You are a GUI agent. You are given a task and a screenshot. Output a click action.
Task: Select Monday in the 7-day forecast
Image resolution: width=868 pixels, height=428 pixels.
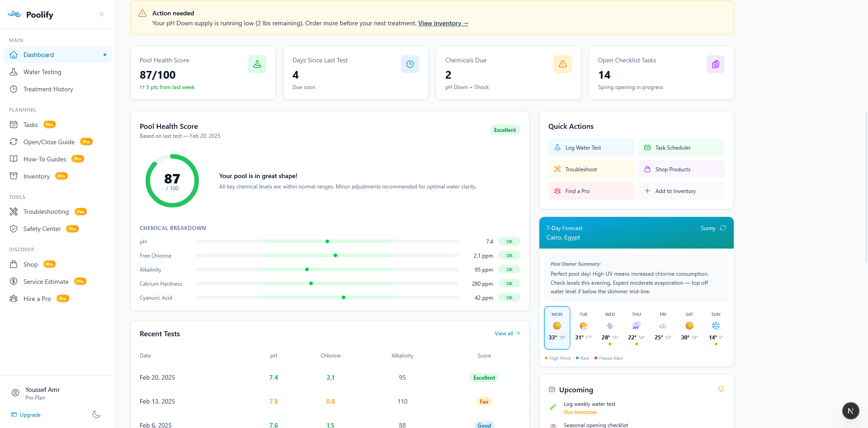coord(557,327)
